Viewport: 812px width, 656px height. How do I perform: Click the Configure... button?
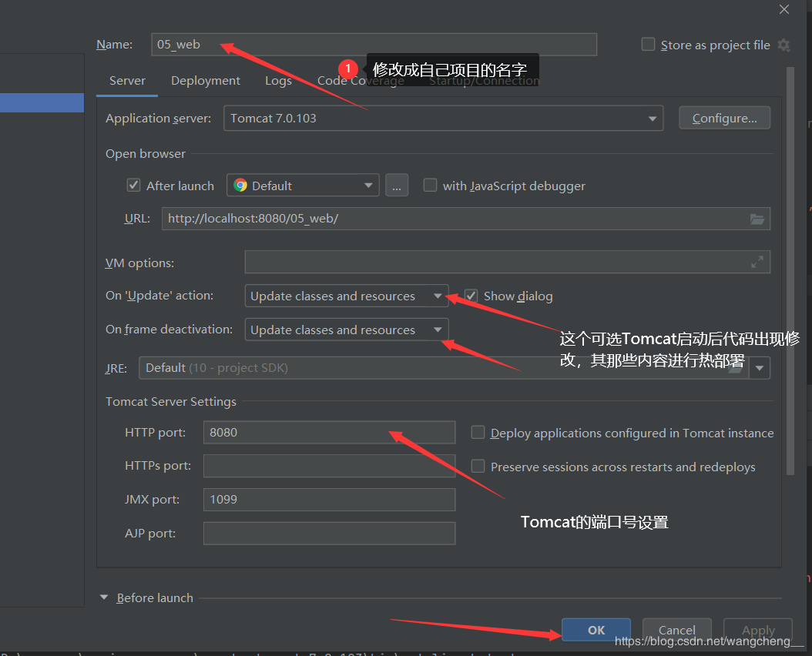[724, 118]
